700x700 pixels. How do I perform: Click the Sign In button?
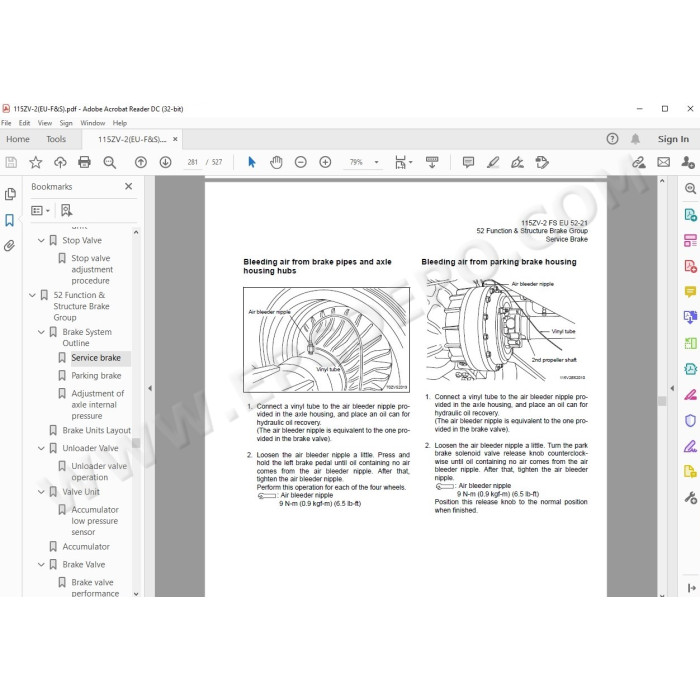(x=673, y=139)
